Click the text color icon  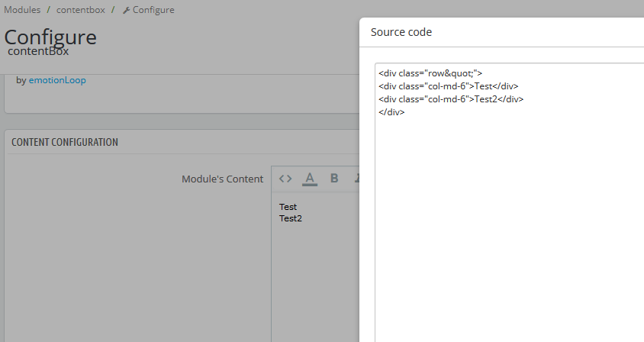310,179
